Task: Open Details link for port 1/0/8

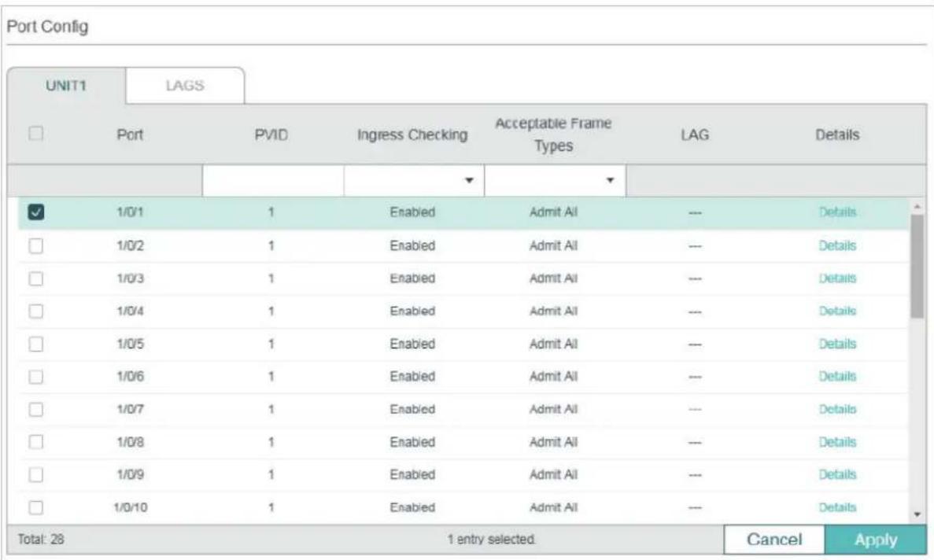Action: (x=837, y=441)
